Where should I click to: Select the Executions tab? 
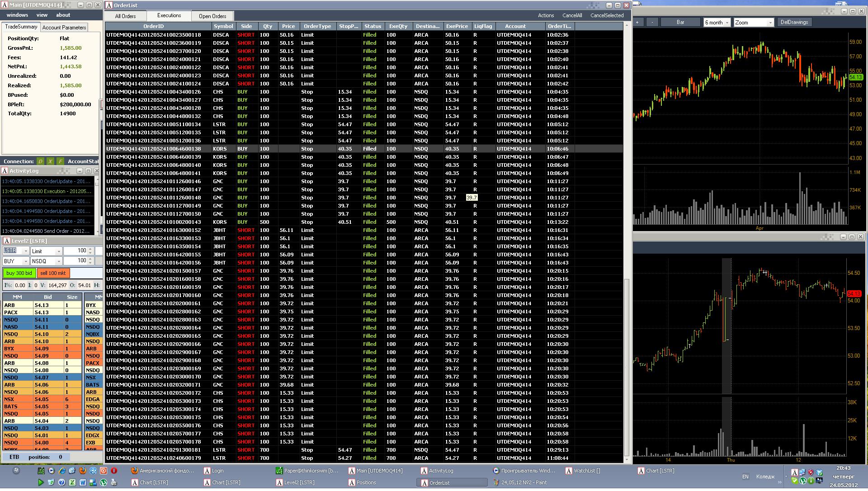pos(169,15)
